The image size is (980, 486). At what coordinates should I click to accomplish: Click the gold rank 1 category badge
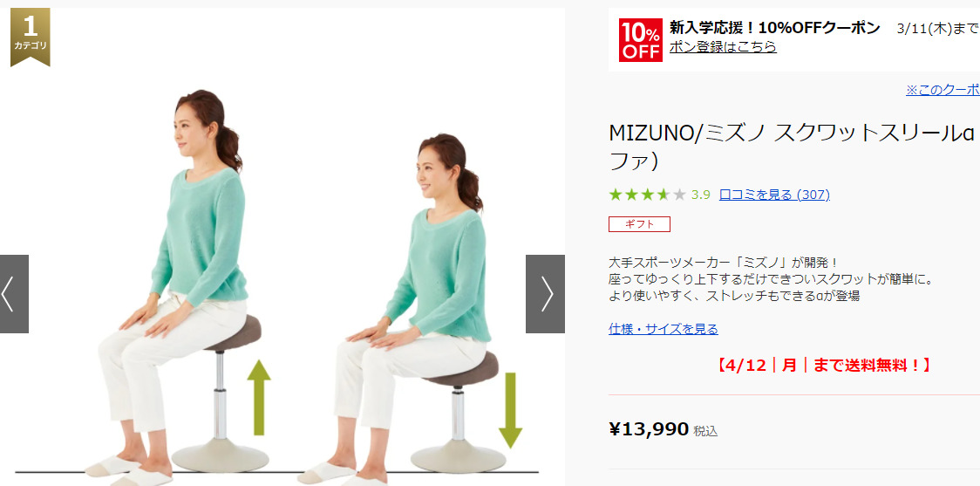point(30,37)
